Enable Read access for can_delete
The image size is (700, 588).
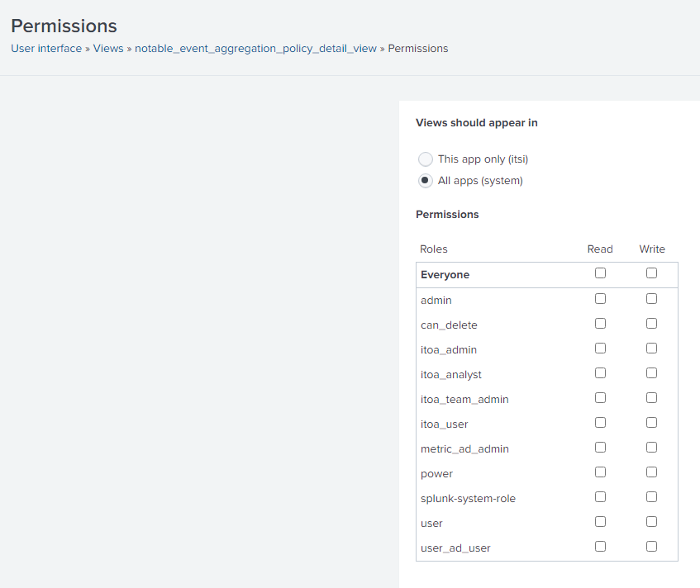coord(599,323)
